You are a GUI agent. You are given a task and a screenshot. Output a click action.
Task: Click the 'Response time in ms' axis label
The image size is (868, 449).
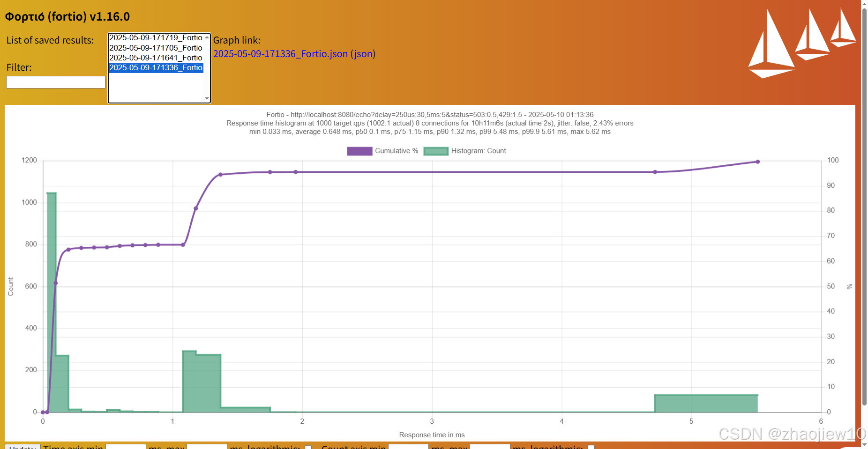[432, 435]
